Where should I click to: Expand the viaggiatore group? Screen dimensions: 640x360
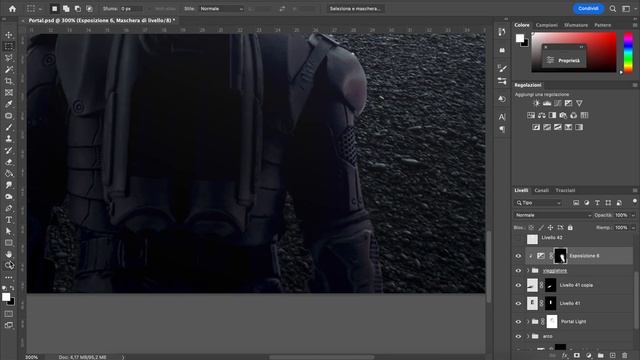pyautogui.click(x=528, y=271)
